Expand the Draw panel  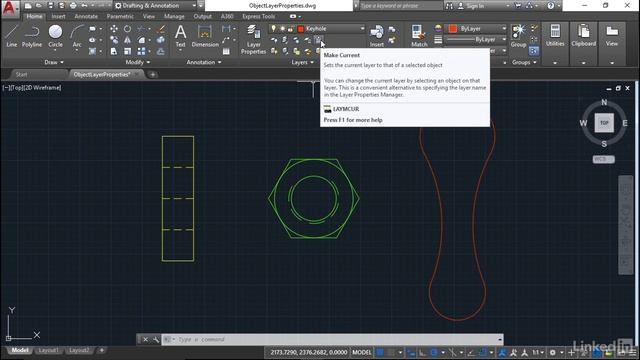pyautogui.click(x=54, y=62)
